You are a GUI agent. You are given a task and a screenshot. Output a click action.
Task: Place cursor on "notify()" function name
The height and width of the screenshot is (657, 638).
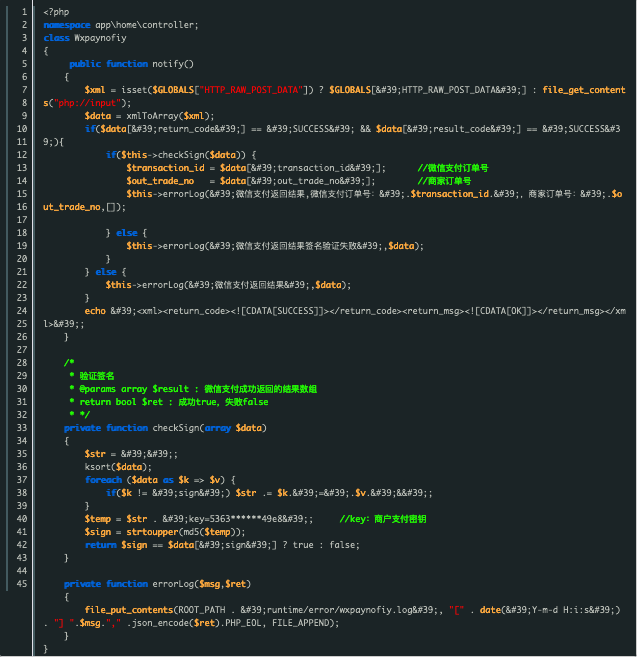click(x=173, y=64)
